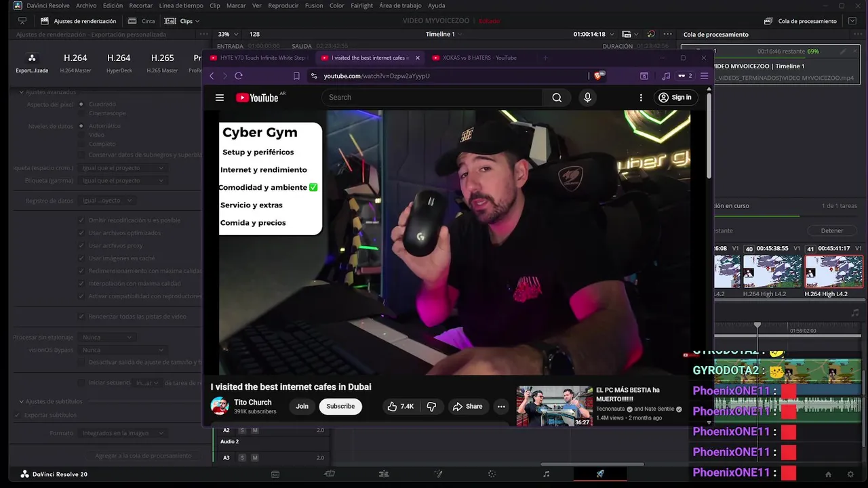Toggle Renderizar todas las pistas de video

(x=81, y=317)
